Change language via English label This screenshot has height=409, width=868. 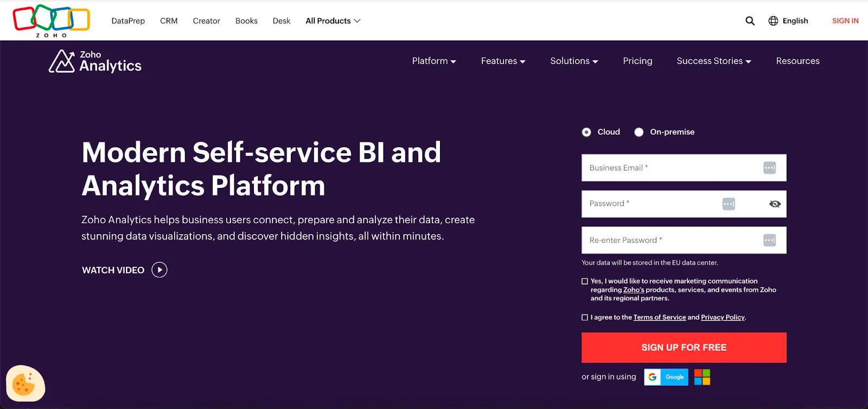pos(795,21)
